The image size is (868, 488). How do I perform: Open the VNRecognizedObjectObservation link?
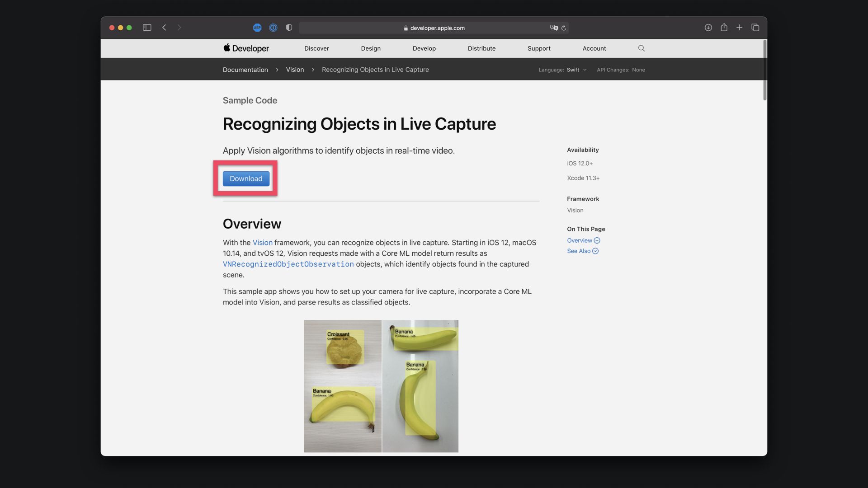[288, 264]
